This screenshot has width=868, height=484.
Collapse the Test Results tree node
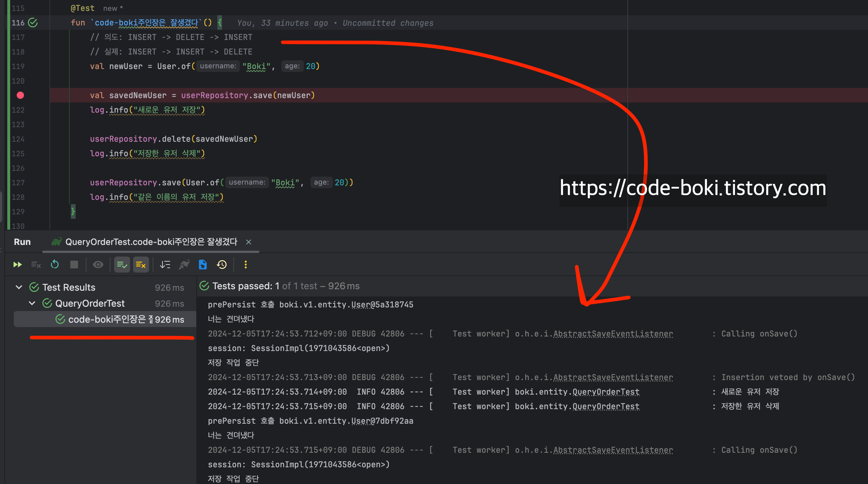pyautogui.click(x=19, y=287)
